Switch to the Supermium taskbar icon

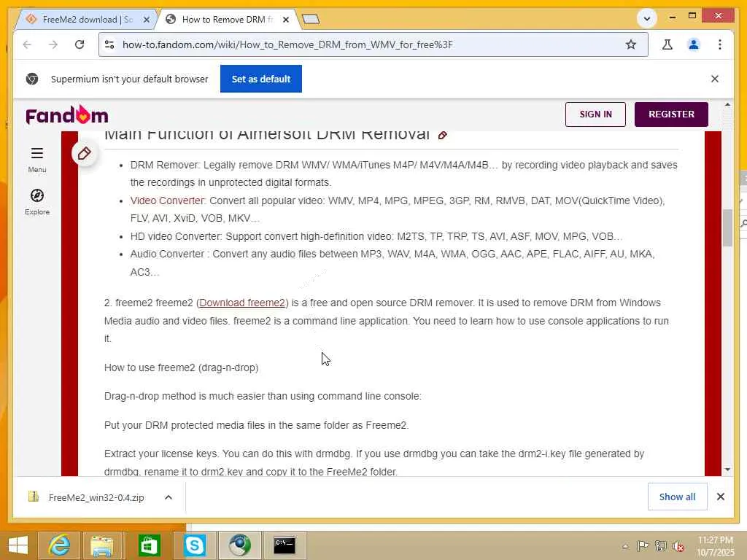(x=239, y=545)
